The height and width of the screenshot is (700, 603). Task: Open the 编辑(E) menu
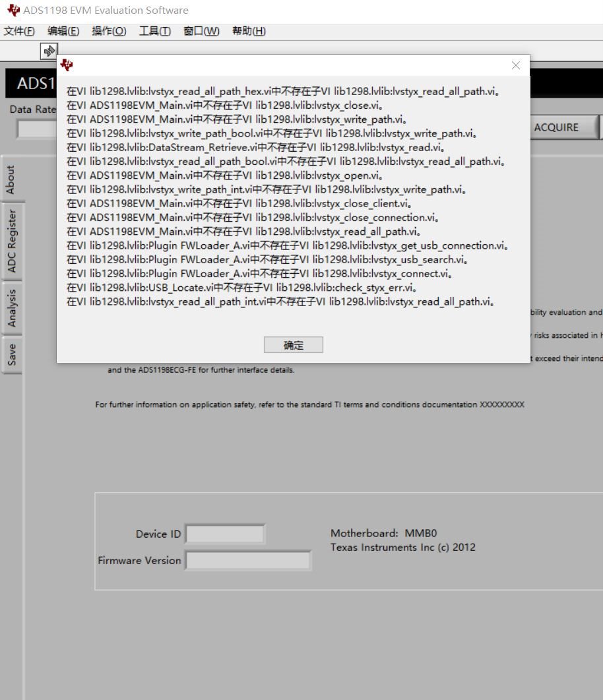(63, 31)
